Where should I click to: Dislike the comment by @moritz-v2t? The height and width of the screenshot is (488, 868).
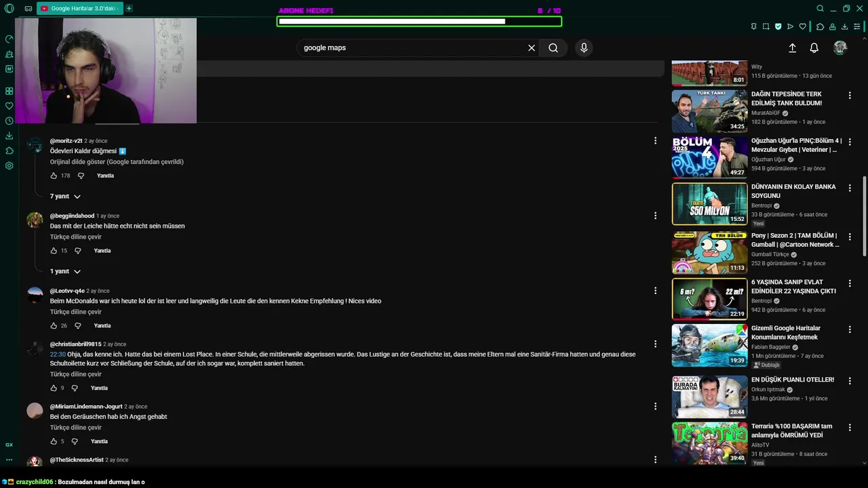click(81, 176)
